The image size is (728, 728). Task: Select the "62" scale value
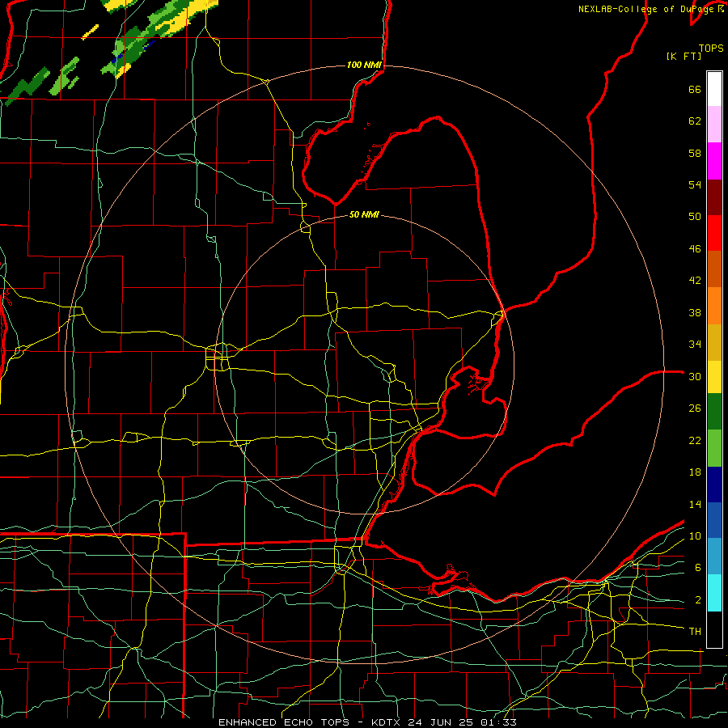[695, 121]
